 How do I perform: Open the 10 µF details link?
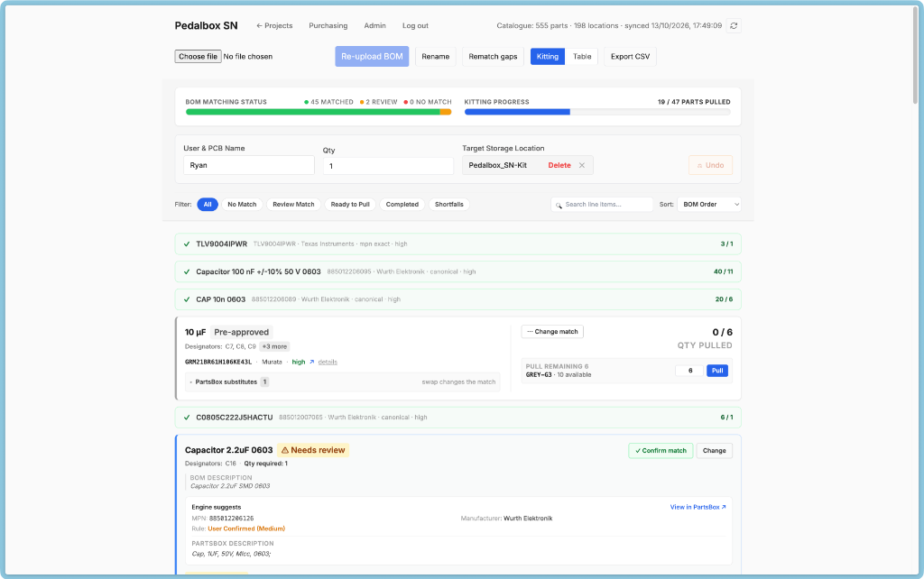(328, 363)
